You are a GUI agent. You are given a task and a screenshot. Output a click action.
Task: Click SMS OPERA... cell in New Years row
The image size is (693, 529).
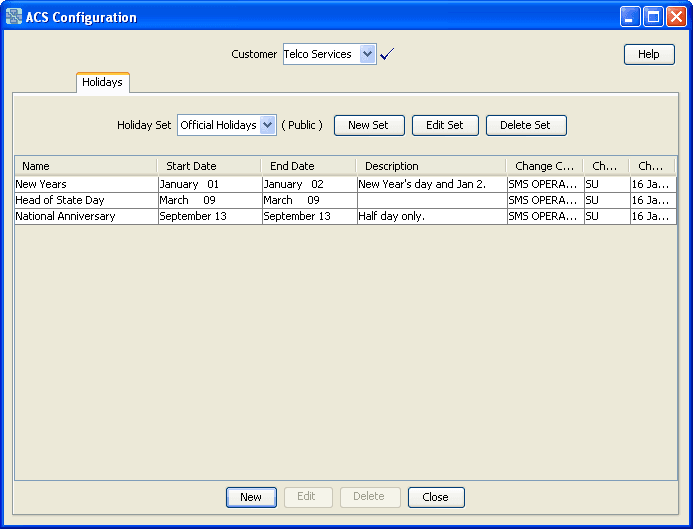[545, 184]
